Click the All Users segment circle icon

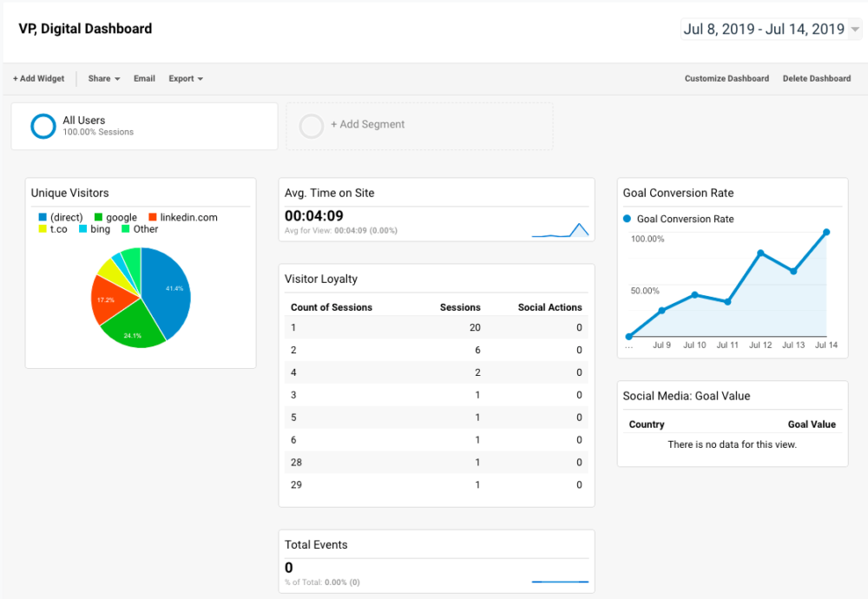click(43, 127)
